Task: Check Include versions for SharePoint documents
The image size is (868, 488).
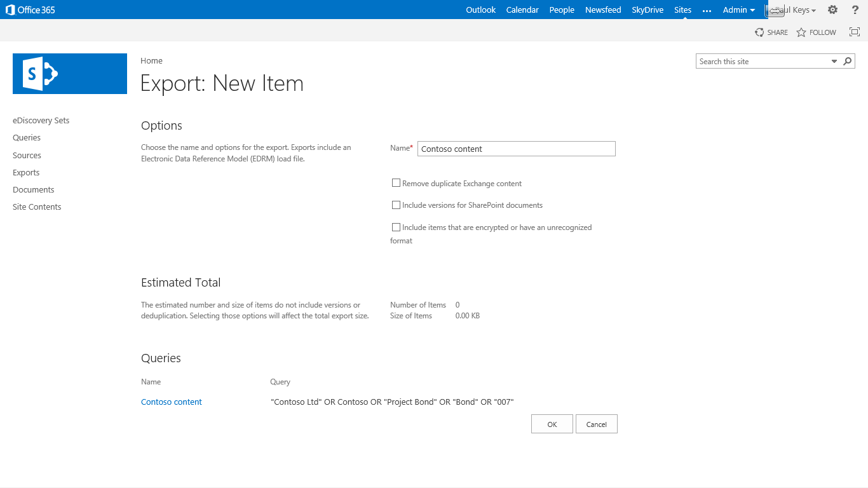Action: pyautogui.click(x=396, y=205)
